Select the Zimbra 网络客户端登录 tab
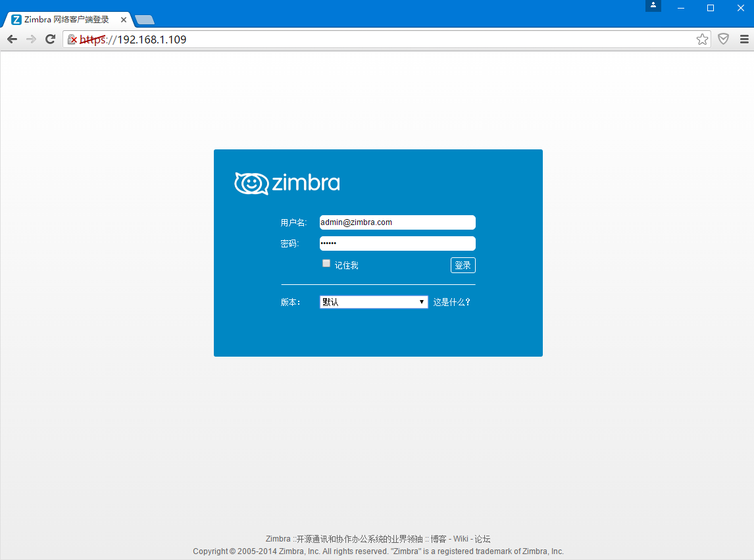The height and width of the screenshot is (560, 754). pyautogui.click(x=67, y=20)
